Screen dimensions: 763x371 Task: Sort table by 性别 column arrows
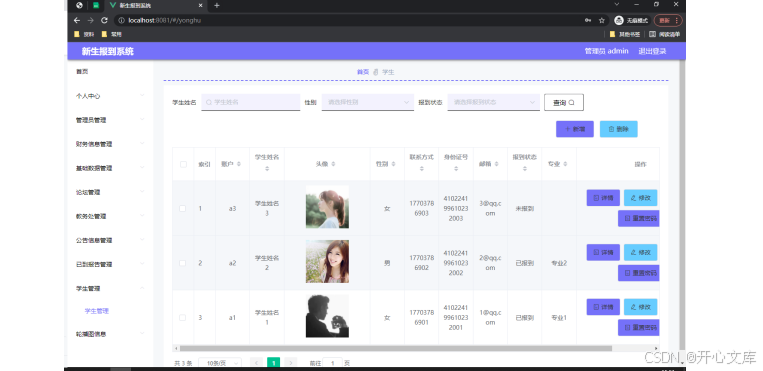pos(393,165)
